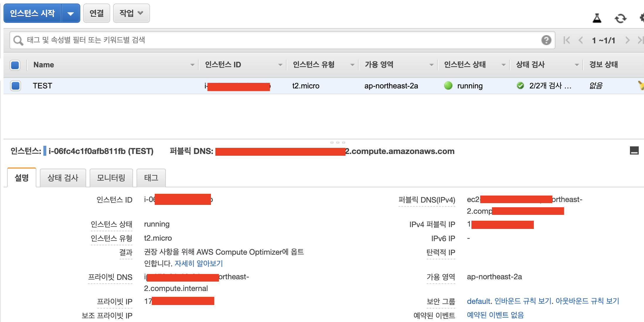The height and width of the screenshot is (322, 644).
Task: Open the default security group link
Action: click(x=478, y=301)
